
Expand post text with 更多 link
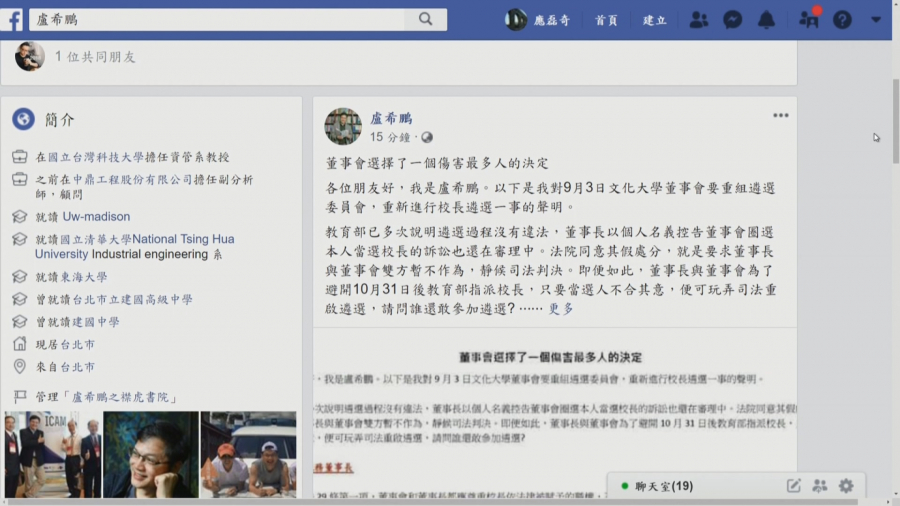561,309
